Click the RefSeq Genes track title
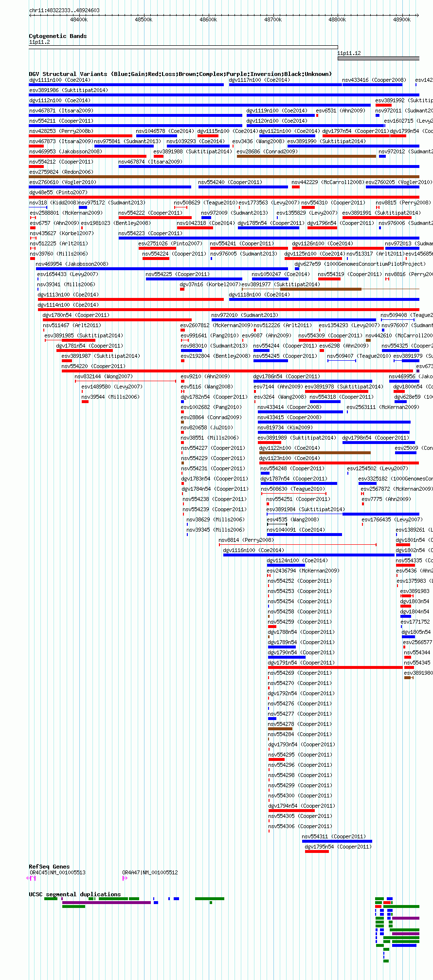 pos(49,867)
